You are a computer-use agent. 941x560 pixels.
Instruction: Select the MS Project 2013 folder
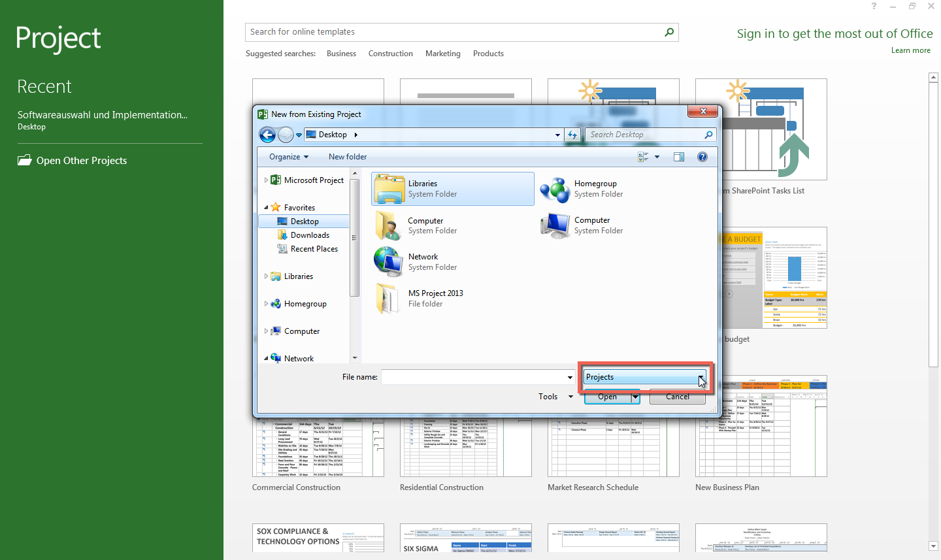[388, 299]
